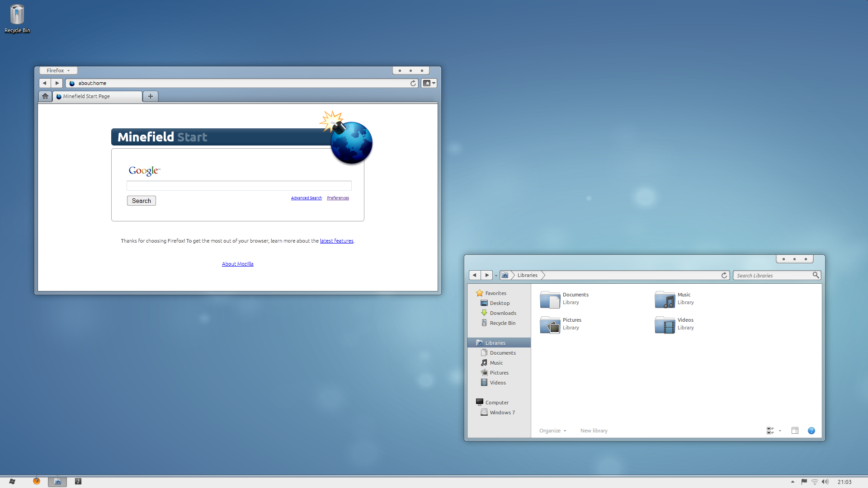
Task: Refresh the Libraries window
Action: click(x=724, y=275)
